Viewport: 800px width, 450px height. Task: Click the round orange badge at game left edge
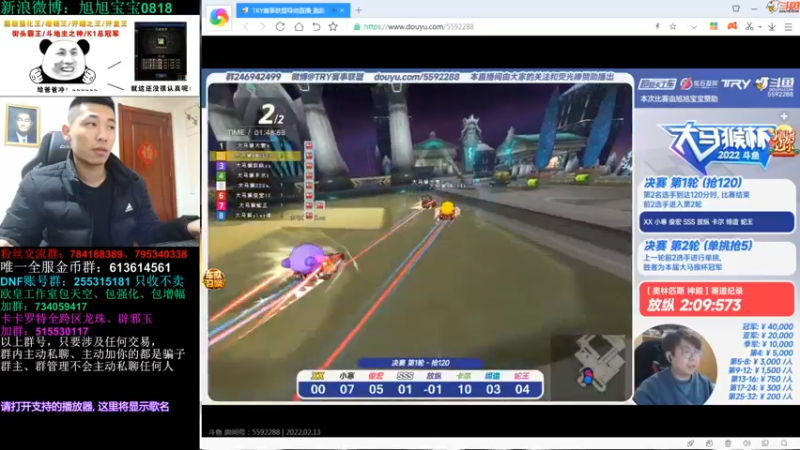[x=214, y=279]
